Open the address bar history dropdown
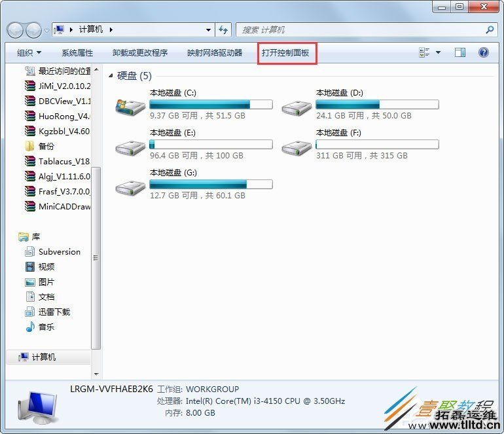The image size is (504, 434). [208, 30]
